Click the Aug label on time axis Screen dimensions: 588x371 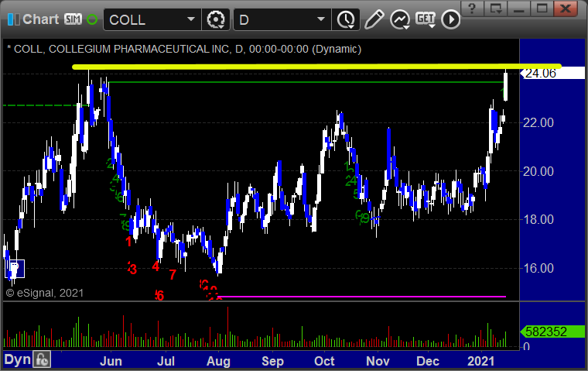click(219, 361)
